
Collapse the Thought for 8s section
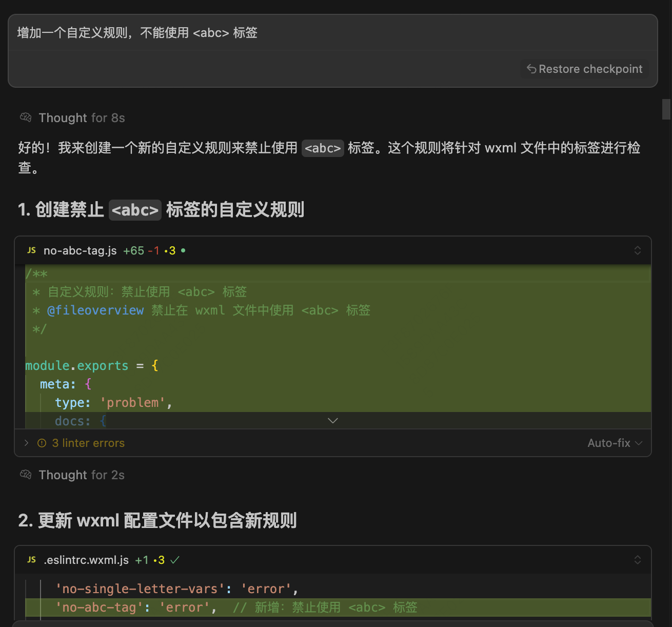pyautogui.click(x=81, y=117)
